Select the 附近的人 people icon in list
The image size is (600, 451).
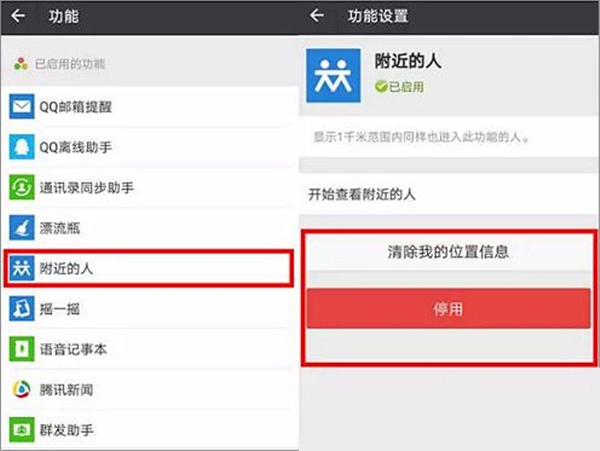point(21,268)
